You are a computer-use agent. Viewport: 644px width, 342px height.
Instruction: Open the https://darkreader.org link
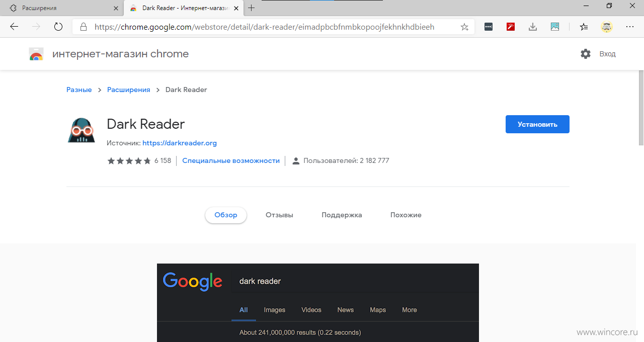(180, 143)
